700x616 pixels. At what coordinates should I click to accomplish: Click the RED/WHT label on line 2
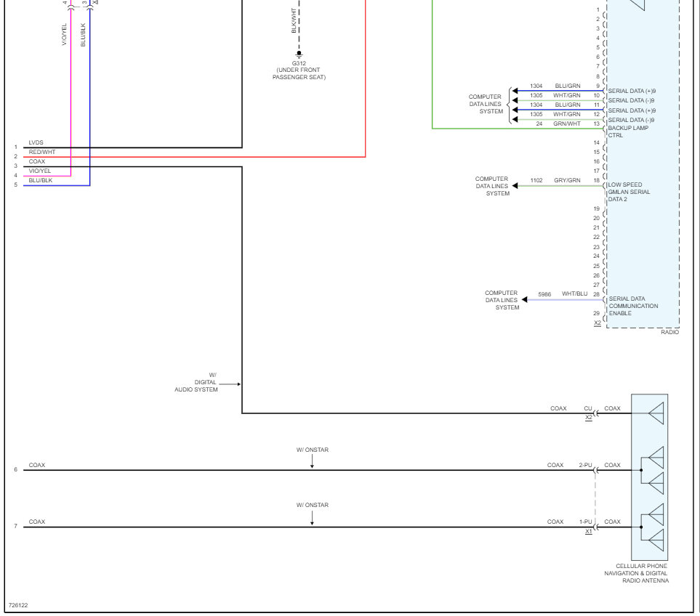[42, 152]
